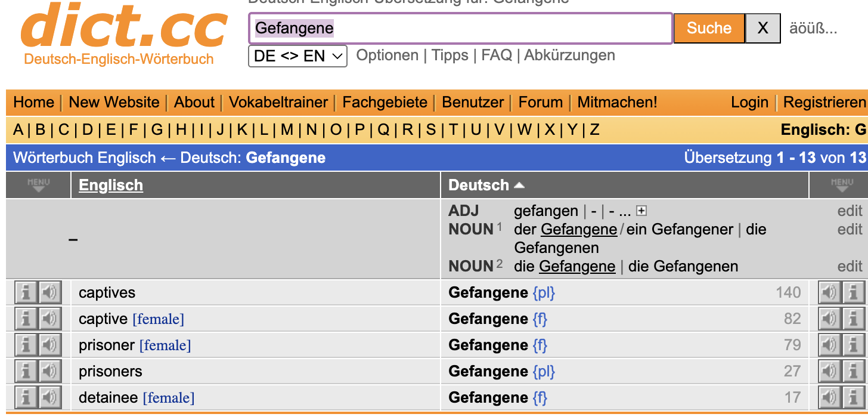Open the DE <> EN language dropdown

297,56
